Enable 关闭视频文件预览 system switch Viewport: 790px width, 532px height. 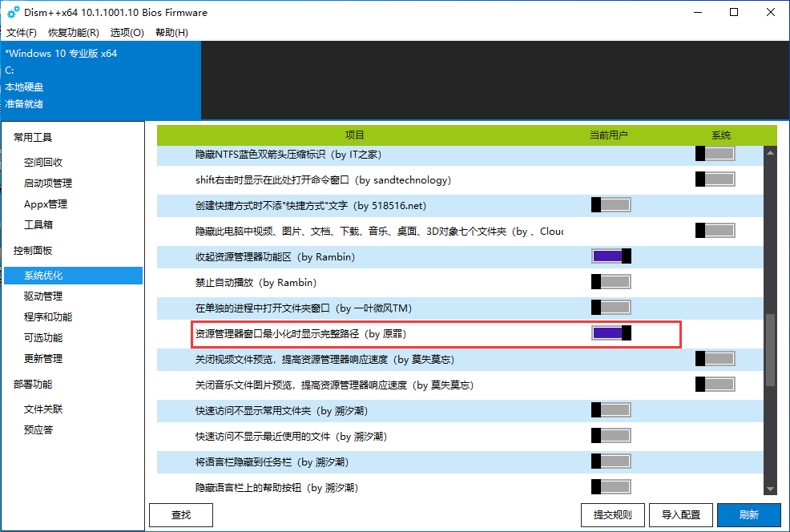pyautogui.click(x=715, y=359)
